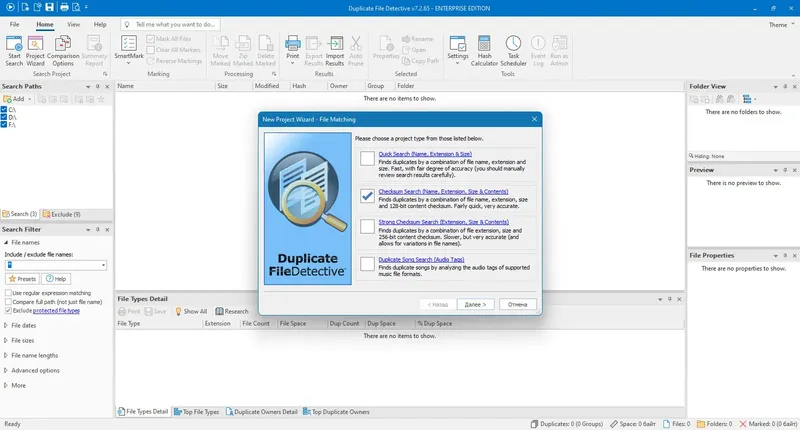Click the Event Log icon
This screenshot has height=430, width=800.
[538, 51]
